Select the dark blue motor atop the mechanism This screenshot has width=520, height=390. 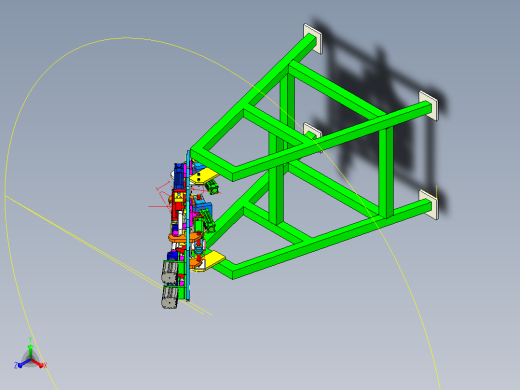179,176
